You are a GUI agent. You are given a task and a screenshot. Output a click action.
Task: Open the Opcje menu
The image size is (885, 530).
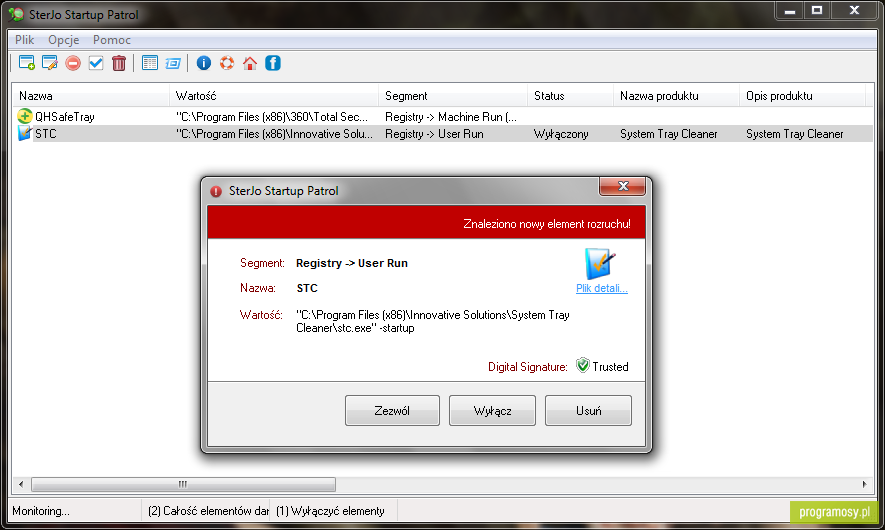63,40
